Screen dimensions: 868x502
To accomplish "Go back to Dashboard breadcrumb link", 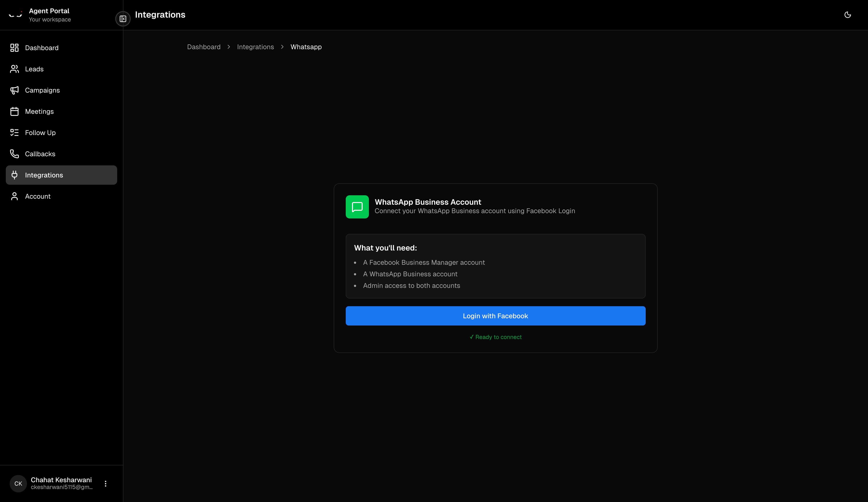I will click(x=203, y=47).
